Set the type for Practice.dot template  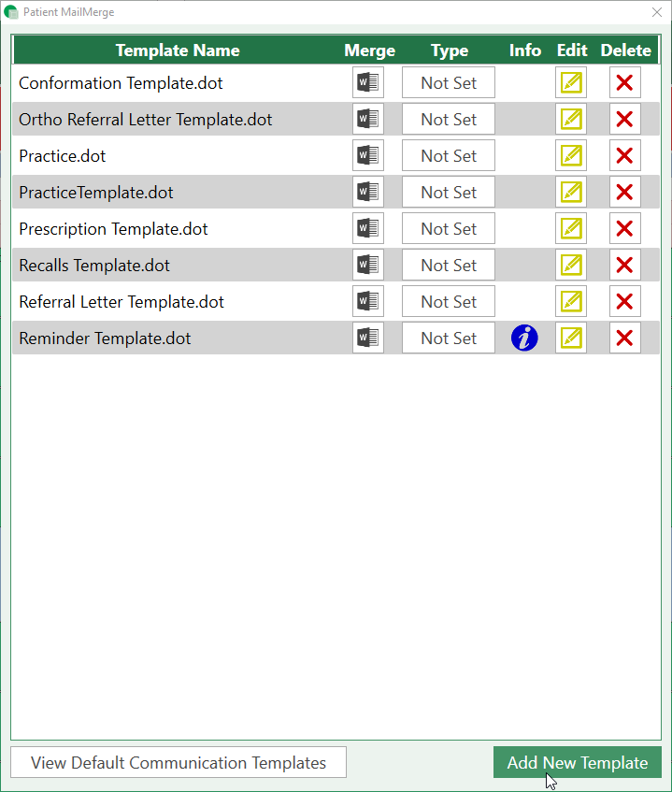449,156
